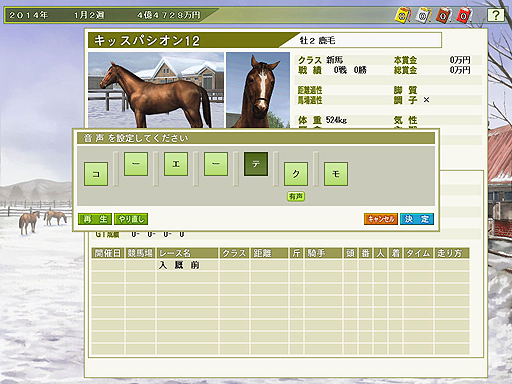This screenshot has height=384, width=512.
Task: Open the question mark help icon
Action: [x=495, y=15]
